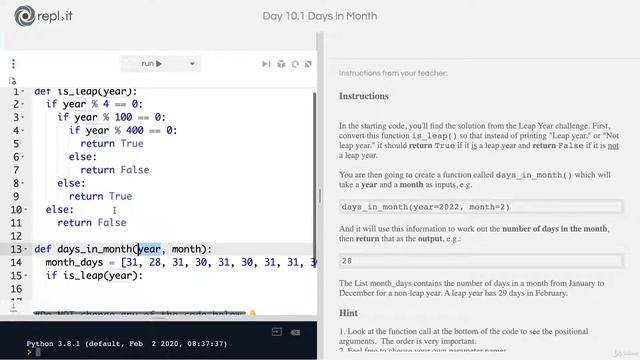Click 'else:' on line 8
This screenshot has height=360, width=640.
[71, 183]
